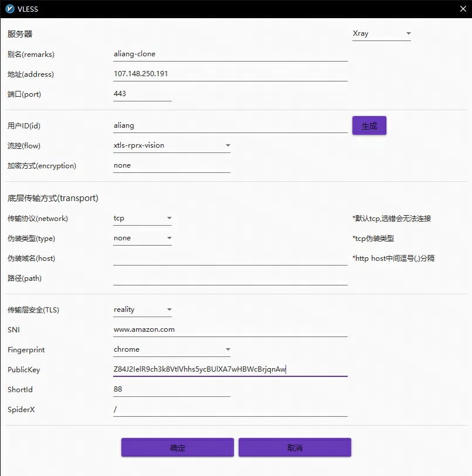Viewport: 472px width, 476px height.
Task: Select the 端口(port) field showing 443
Action: [142, 94]
